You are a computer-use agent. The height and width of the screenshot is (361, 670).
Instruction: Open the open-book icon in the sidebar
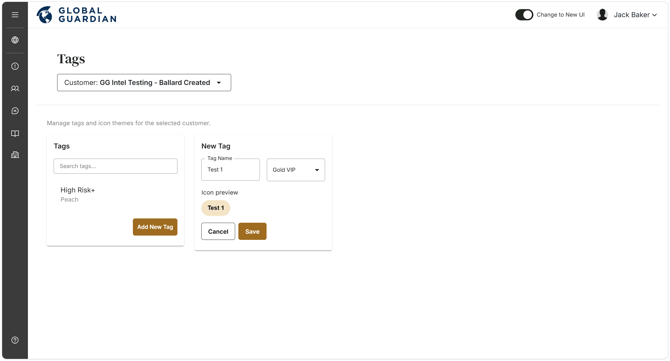coord(15,133)
